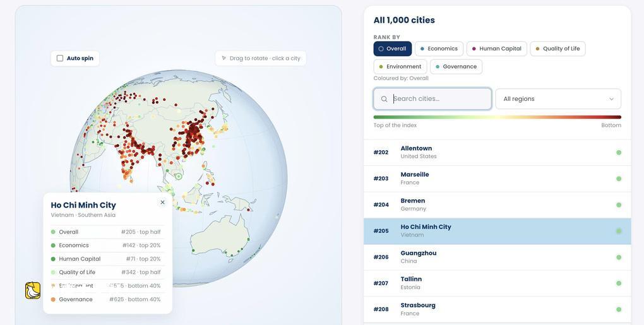Click the All 1,000 cities heading

[x=404, y=20]
